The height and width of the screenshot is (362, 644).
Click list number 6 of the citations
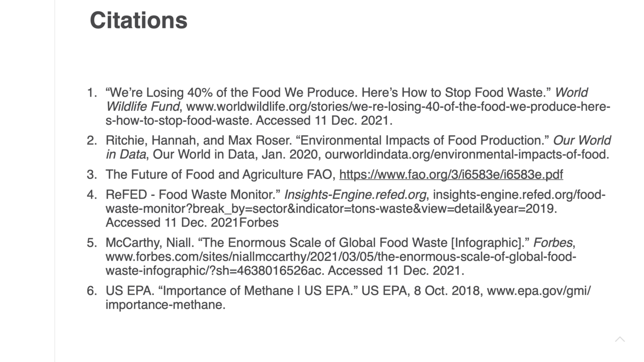(91, 291)
